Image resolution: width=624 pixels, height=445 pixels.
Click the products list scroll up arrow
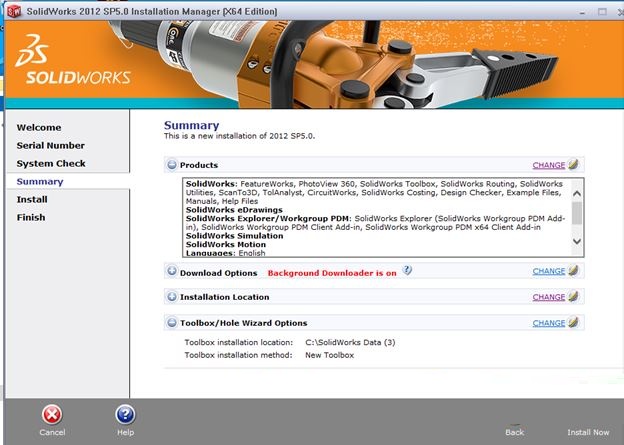click(x=577, y=194)
